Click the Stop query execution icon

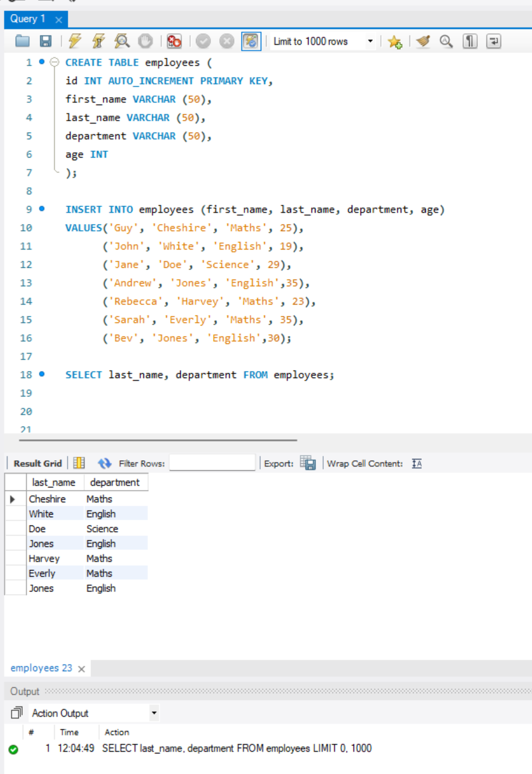point(145,41)
